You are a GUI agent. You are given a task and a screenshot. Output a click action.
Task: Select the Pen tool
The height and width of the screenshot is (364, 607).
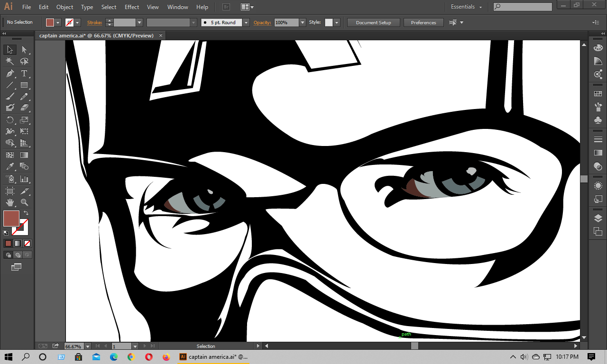[10, 73]
